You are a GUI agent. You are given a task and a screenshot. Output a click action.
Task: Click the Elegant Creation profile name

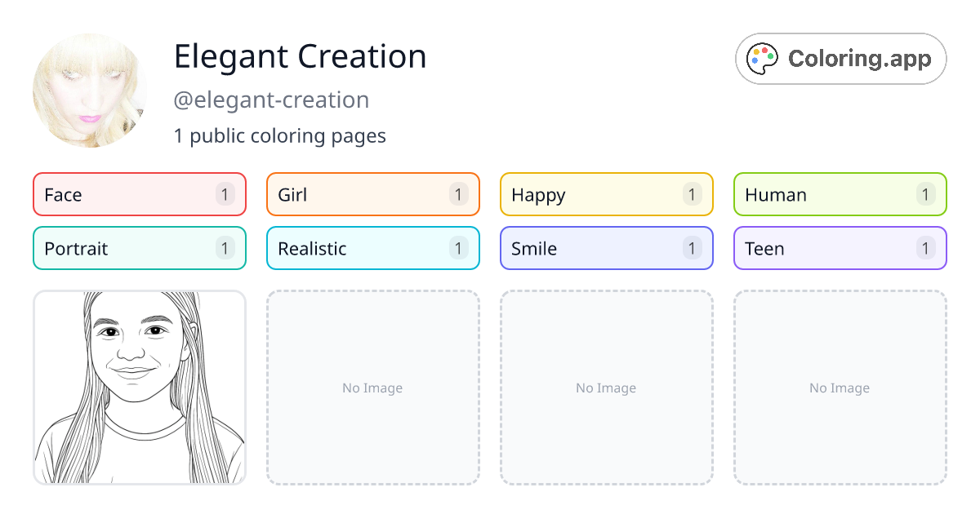[301, 56]
